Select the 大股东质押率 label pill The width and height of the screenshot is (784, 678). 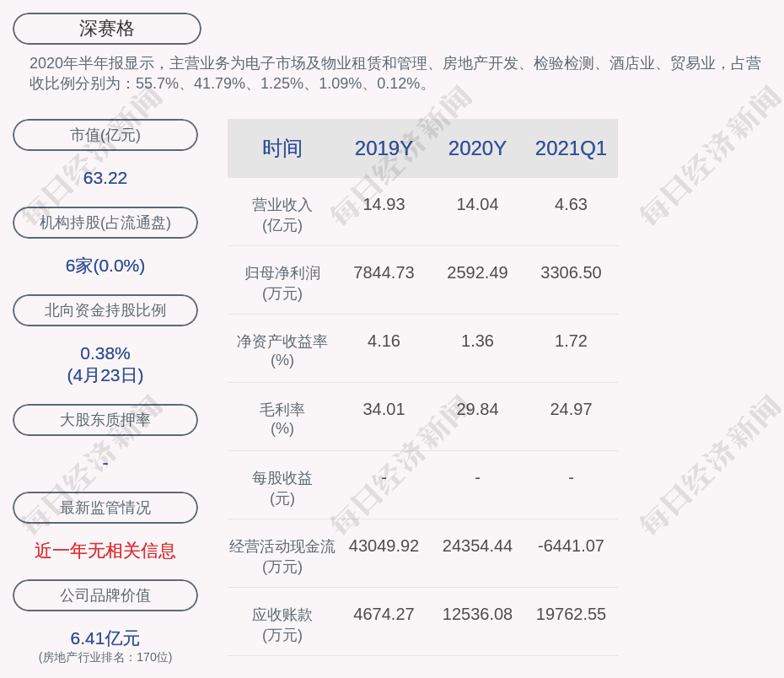[x=105, y=419]
